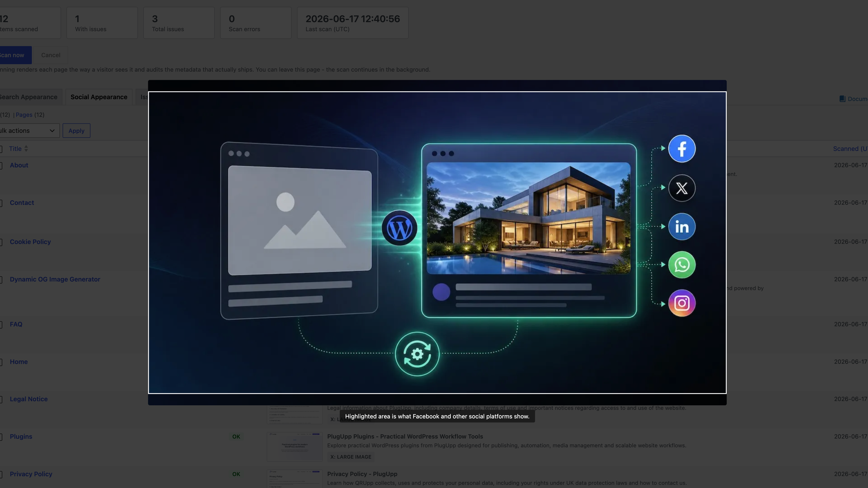Click the Cancel button
Viewport: 868px width, 488px height.
point(51,55)
